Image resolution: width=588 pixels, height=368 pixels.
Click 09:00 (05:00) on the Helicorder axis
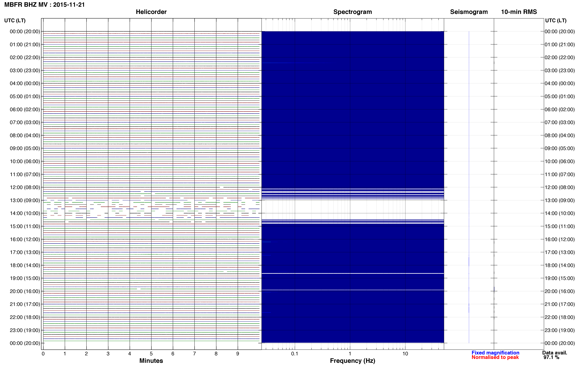[25, 148]
